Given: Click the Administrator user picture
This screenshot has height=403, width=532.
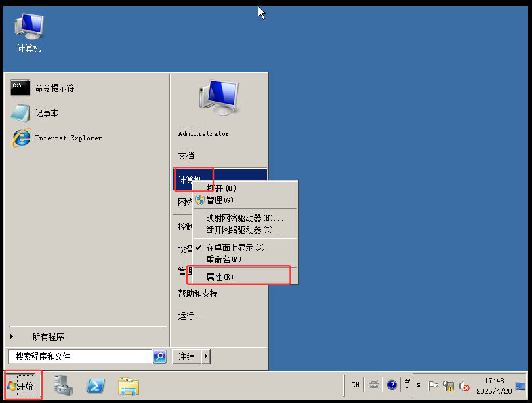Looking at the screenshot, I should 219,98.
